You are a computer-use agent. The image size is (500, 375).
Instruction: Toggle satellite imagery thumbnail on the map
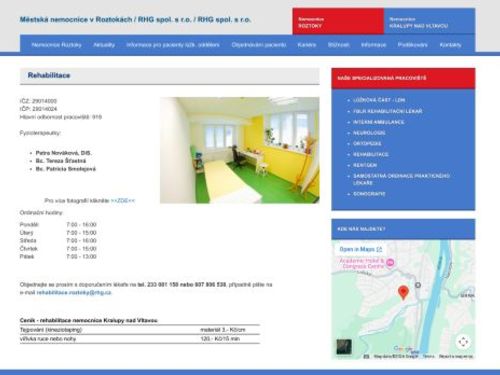[x=344, y=347]
